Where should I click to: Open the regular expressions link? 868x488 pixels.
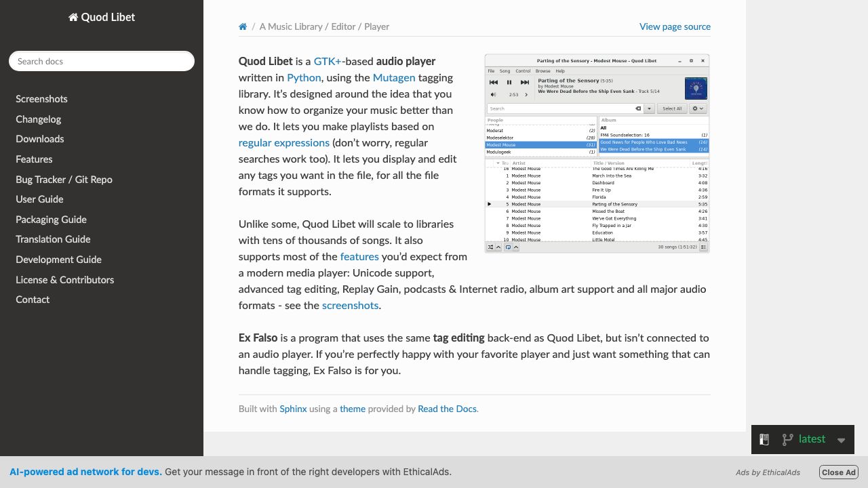(x=284, y=143)
